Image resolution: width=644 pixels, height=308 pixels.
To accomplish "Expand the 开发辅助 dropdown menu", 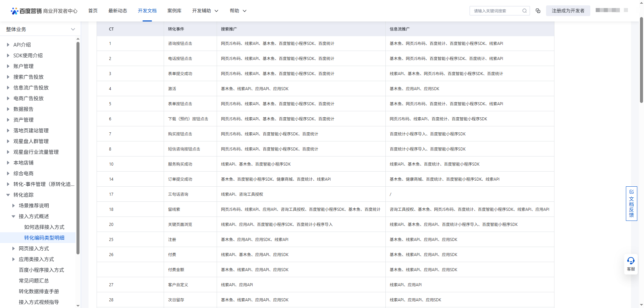I will 205,11.
